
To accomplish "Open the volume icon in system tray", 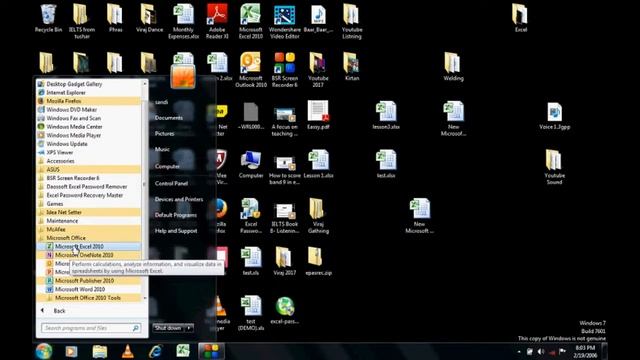I will click(541, 351).
